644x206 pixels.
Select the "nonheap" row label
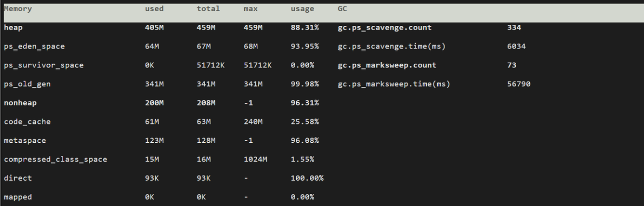[20, 103]
